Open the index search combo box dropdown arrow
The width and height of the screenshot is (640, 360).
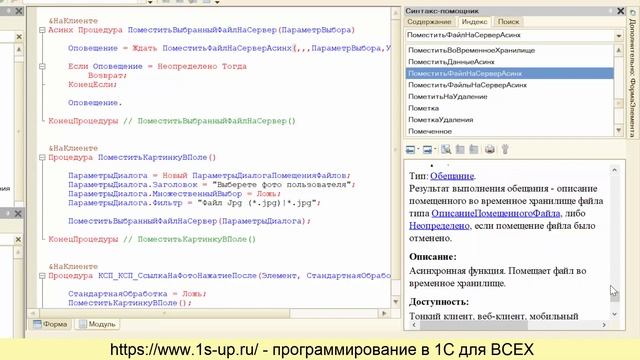pyautogui.click(x=619, y=36)
